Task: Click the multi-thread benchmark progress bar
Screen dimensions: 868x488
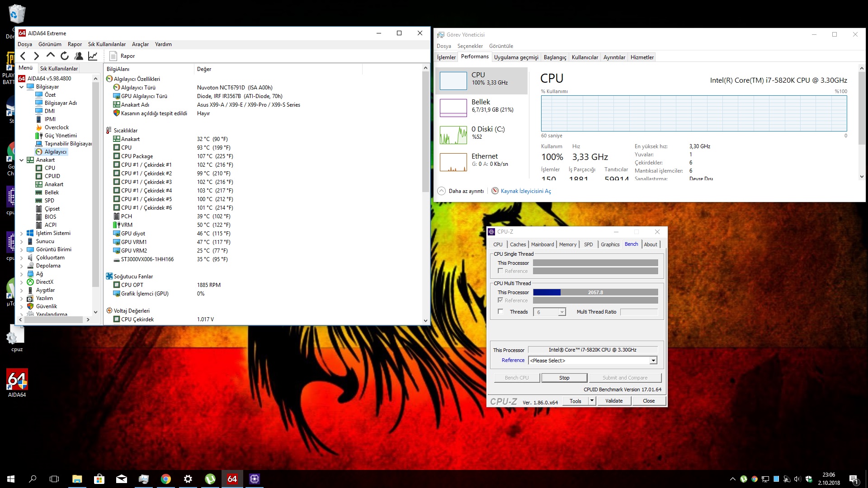Action: pos(595,292)
